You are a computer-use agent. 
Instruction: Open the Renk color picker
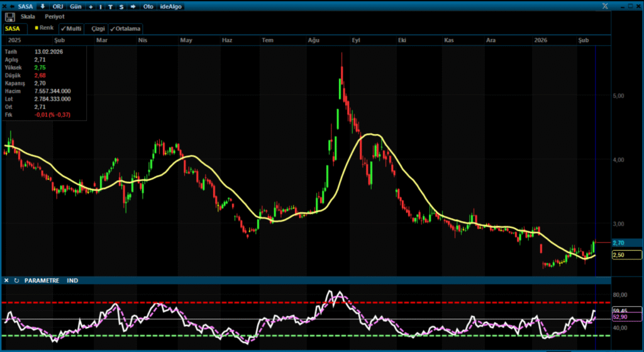click(44, 28)
